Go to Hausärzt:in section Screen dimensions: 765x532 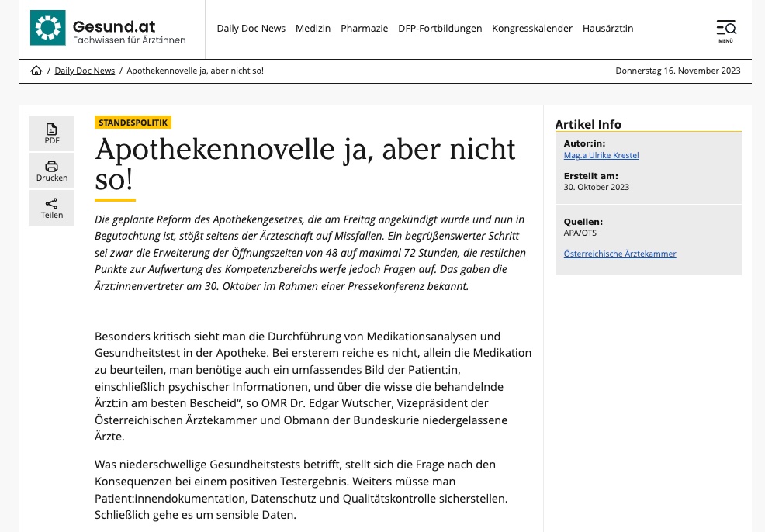pyautogui.click(x=607, y=29)
